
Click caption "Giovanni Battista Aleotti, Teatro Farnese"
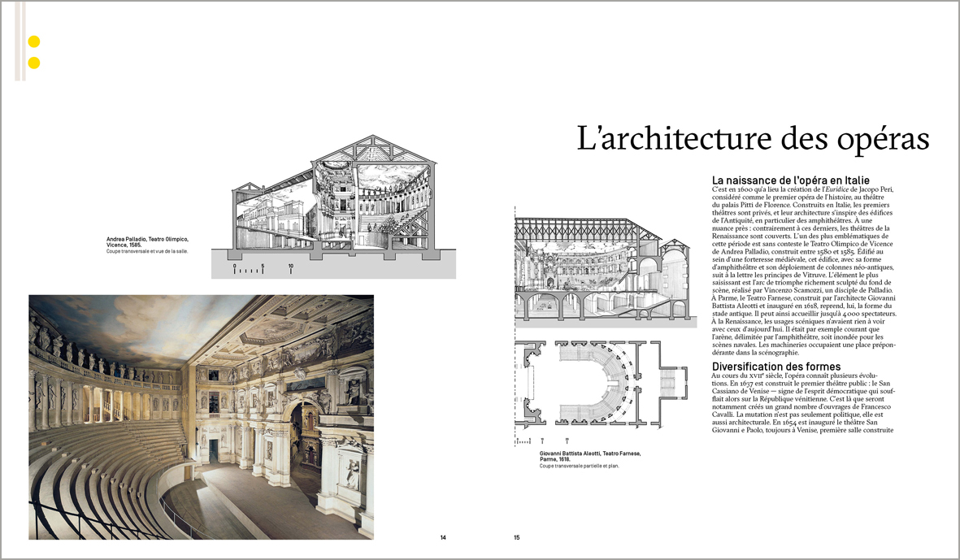(590, 454)
